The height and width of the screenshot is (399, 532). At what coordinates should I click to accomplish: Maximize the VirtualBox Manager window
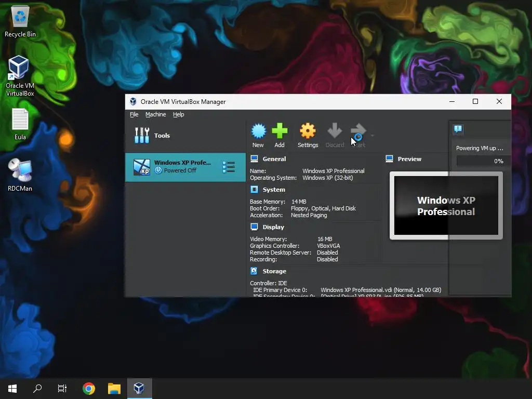pos(475,101)
